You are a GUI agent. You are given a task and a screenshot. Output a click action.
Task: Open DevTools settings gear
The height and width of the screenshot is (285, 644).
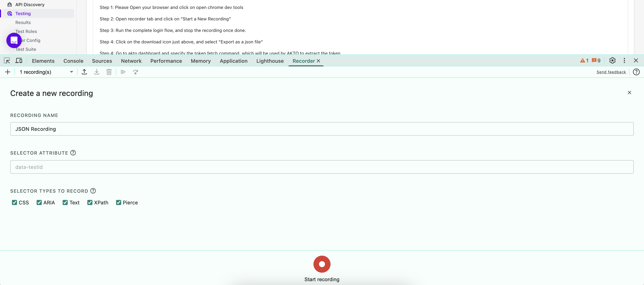pos(612,61)
